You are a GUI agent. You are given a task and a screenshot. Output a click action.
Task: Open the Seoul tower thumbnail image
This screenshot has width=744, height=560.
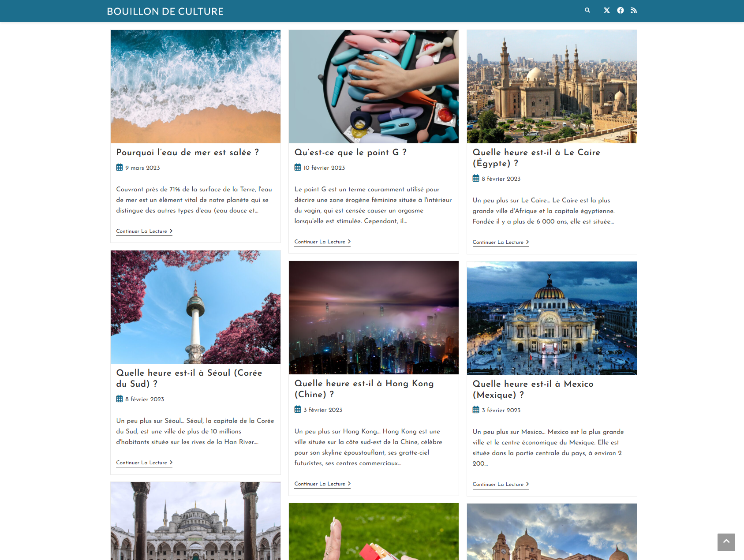pyautogui.click(x=195, y=307)
